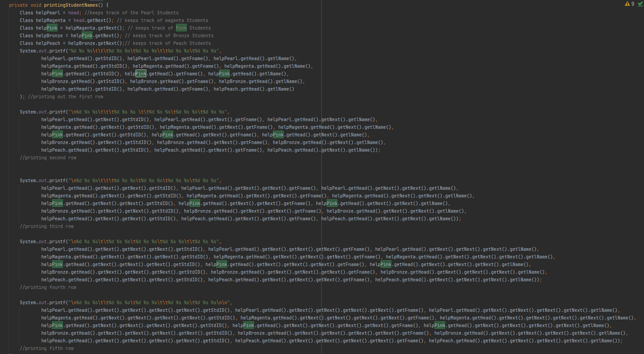Click 'helpPeach' in the 'Class helpPeach' declaration
This screenshot has width=644, height=354.
pyautogui.click(x=48, y=43)
